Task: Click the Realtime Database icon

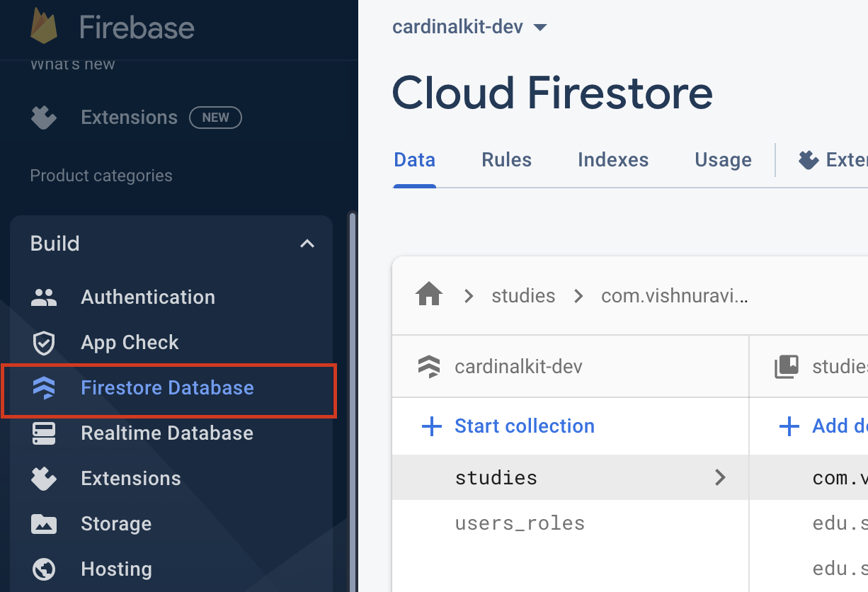Action: (44, 433)
